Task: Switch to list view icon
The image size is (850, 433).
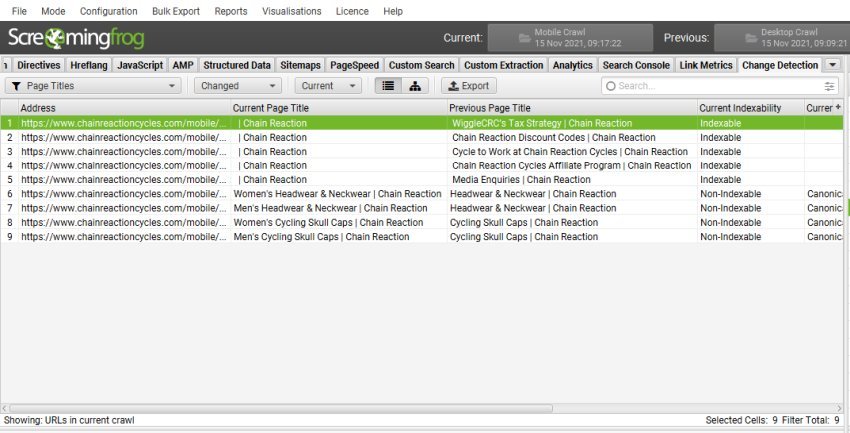Action: click(x=387, y=86)
